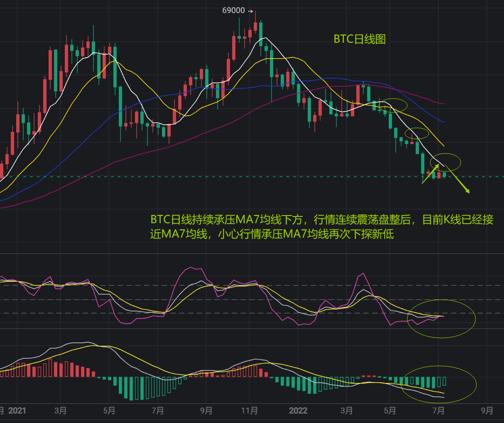
Task: Click the 7月 label before 11月
Action: click(157, 410)
